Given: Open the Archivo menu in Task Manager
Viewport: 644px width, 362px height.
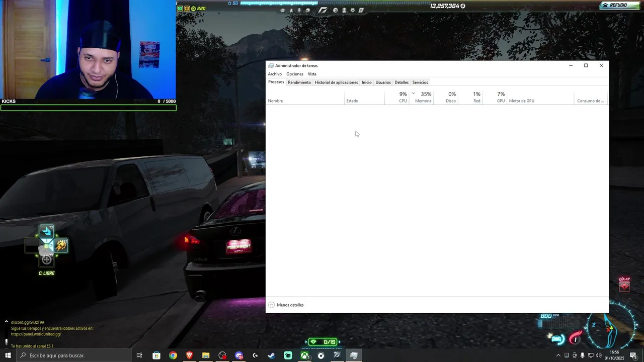Looking at the screenshot, I should 275,74.
